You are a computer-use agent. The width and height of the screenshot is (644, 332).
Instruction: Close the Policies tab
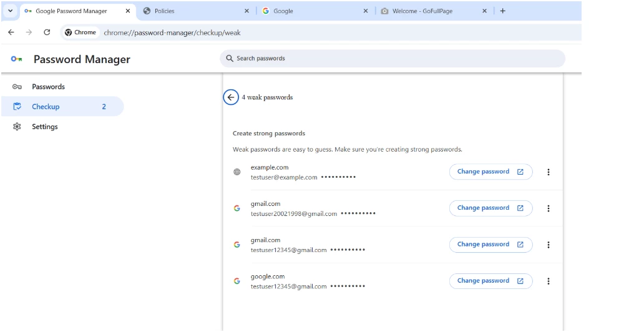(246, 11)
